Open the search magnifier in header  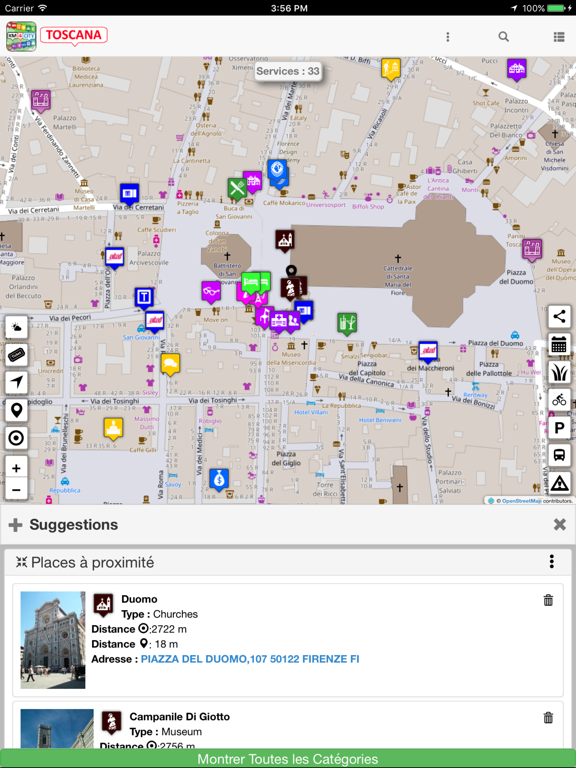(504, 37)
